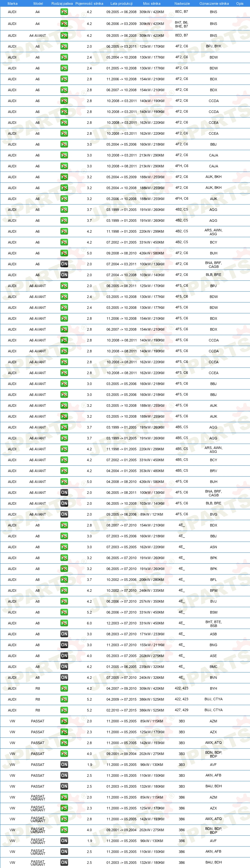
Task: Click PB icon in R8 BYH row
Action: tap(64, 688)
